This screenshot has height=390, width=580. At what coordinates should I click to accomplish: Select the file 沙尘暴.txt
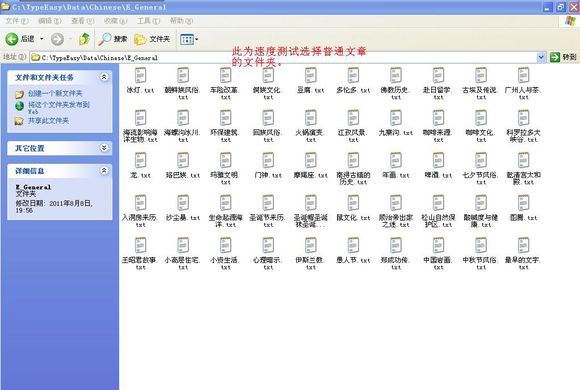tap(183, 208)
